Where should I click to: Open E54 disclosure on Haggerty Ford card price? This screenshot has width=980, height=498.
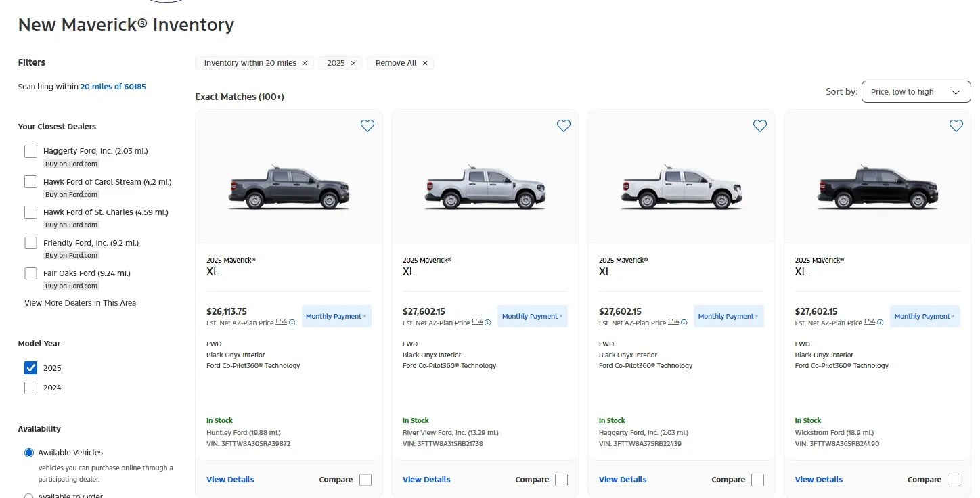(674, 322)
